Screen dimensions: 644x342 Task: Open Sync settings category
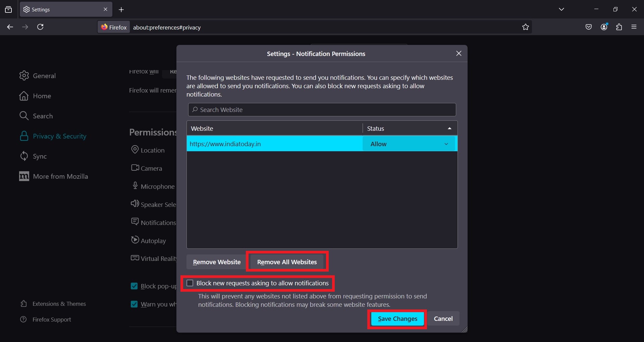pos(33,156)
